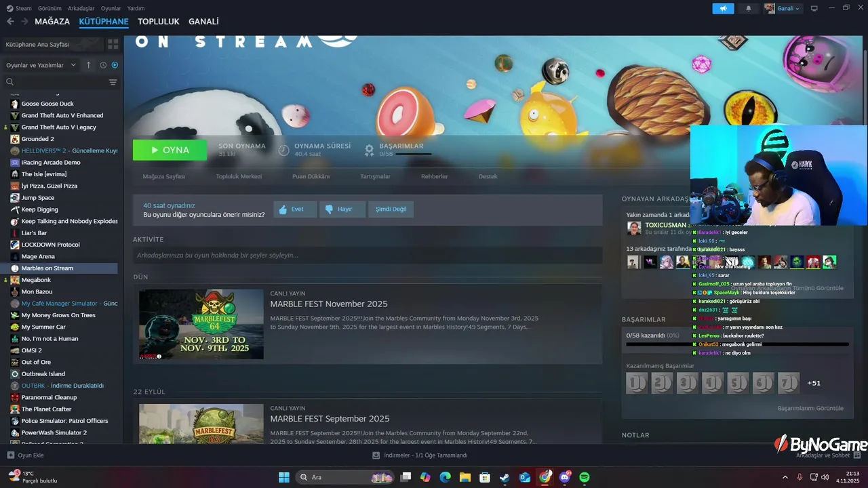Switch to Big Picture mode icon
This screenshot has height=488, width=868.
coord(814,8)
